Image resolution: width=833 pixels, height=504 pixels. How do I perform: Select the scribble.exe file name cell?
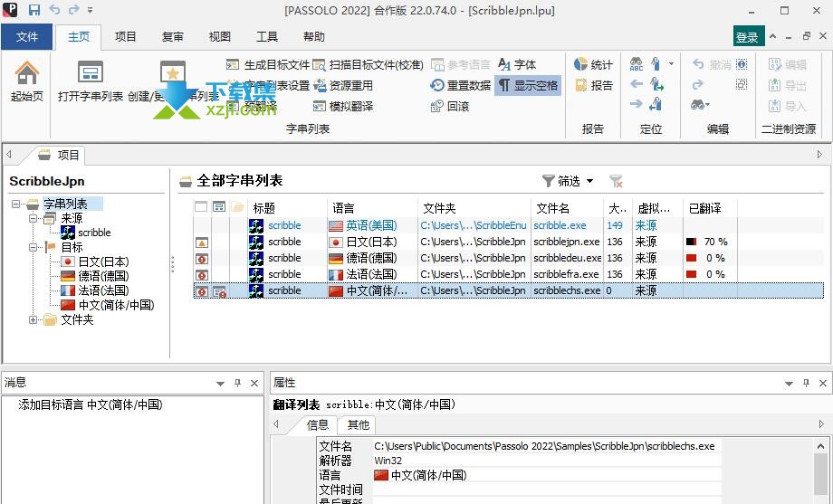point(560,225)
